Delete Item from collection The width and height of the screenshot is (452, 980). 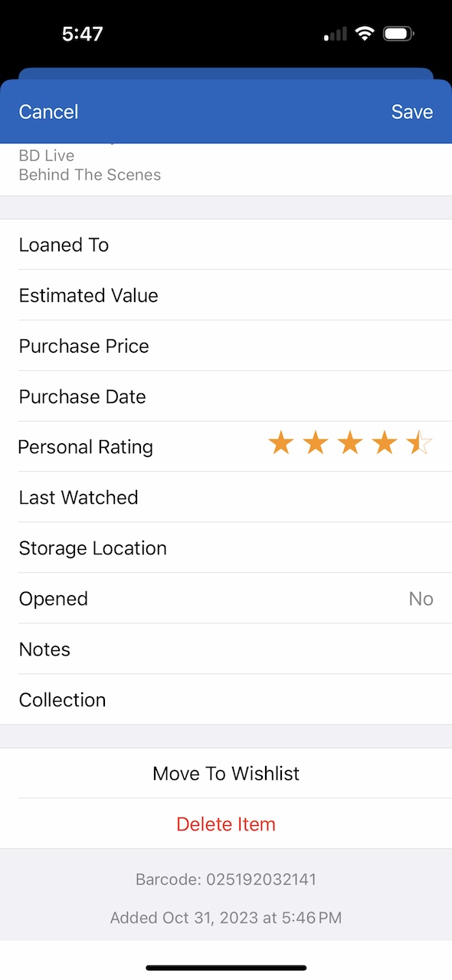pos(226,824)
